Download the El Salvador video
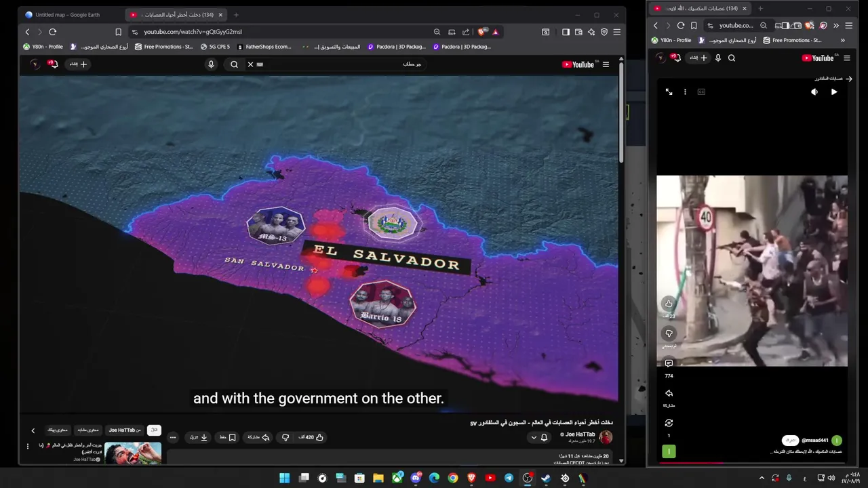 pyautogui.click(x=199, y=437)
